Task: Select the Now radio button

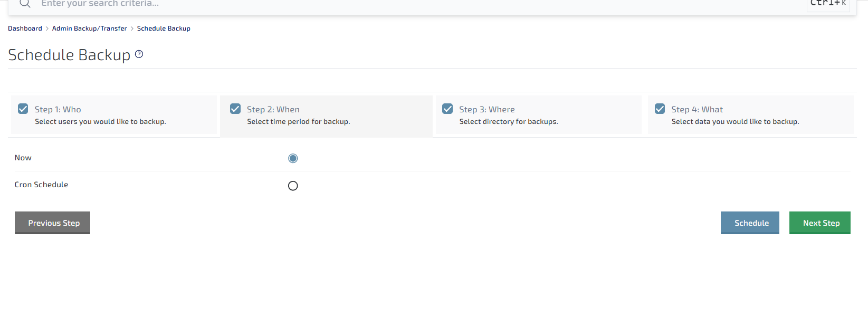Action: 293,158
